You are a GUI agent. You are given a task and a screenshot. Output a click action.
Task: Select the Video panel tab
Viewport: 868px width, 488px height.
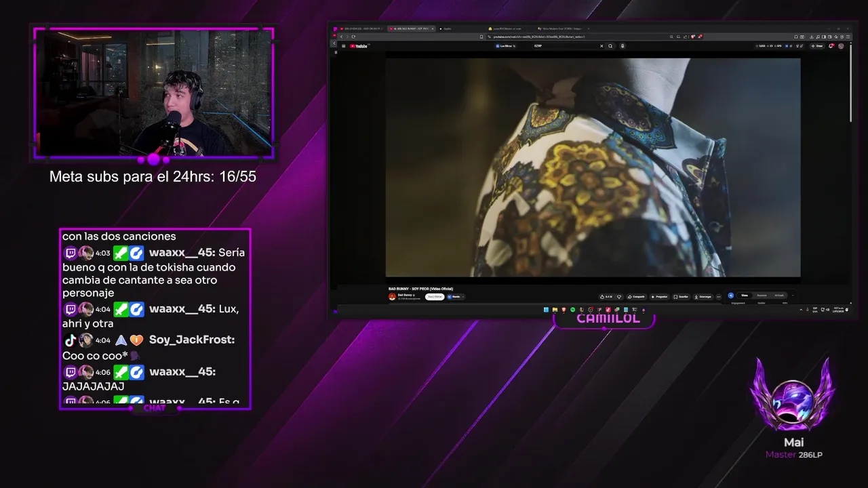pyautogui.click(x=745, y=296)
